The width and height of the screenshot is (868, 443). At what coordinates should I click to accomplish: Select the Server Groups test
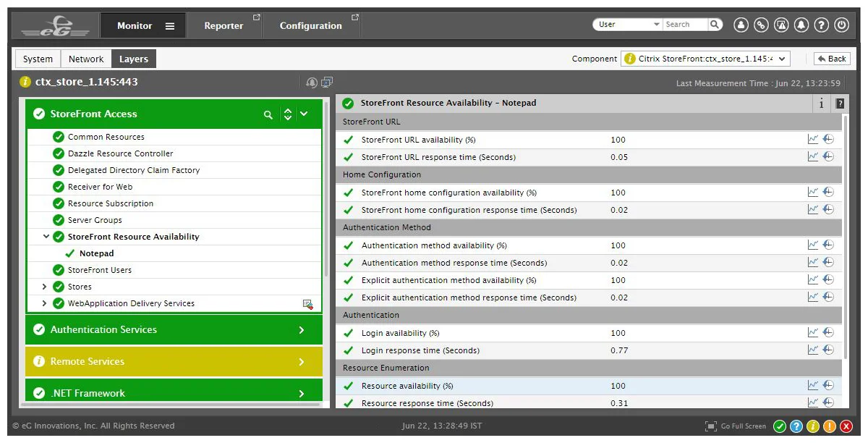[95, 220]
